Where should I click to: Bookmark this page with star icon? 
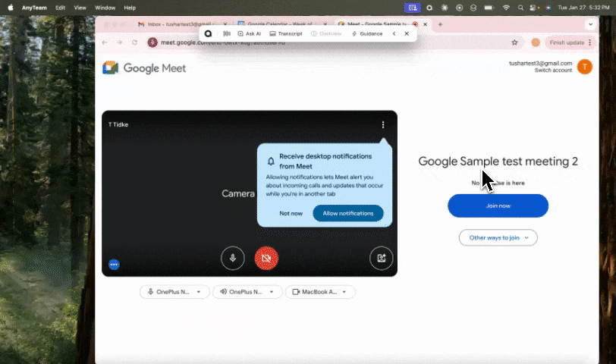point(514,42)
